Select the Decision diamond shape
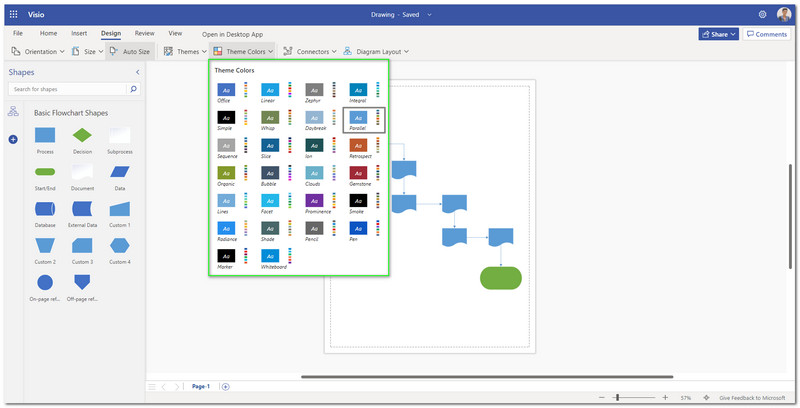Viewport: 800px width, 408px height. click(82, 135)
